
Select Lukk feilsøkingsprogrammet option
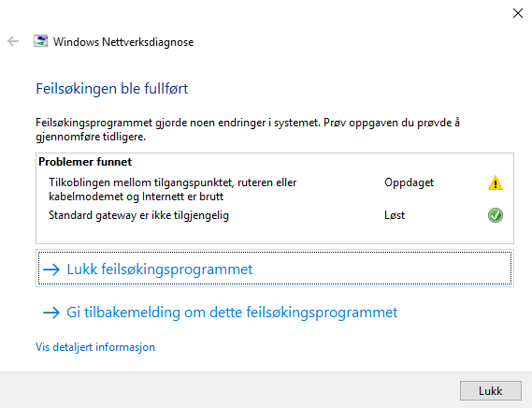coord(275,269)
